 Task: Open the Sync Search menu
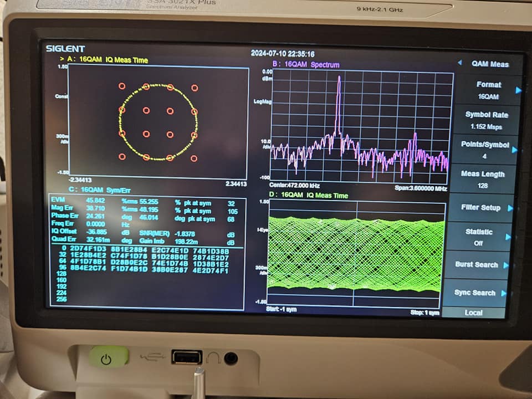[x=475, y=293]
